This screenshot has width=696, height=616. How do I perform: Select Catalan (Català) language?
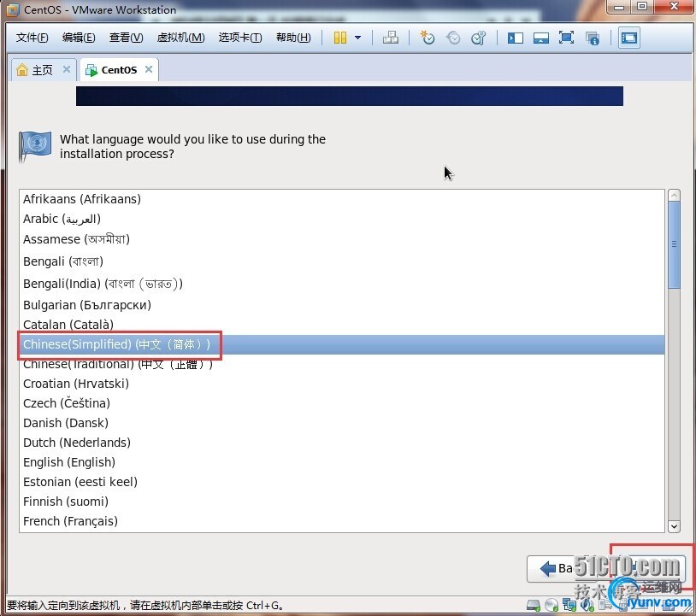coord(342,325)
